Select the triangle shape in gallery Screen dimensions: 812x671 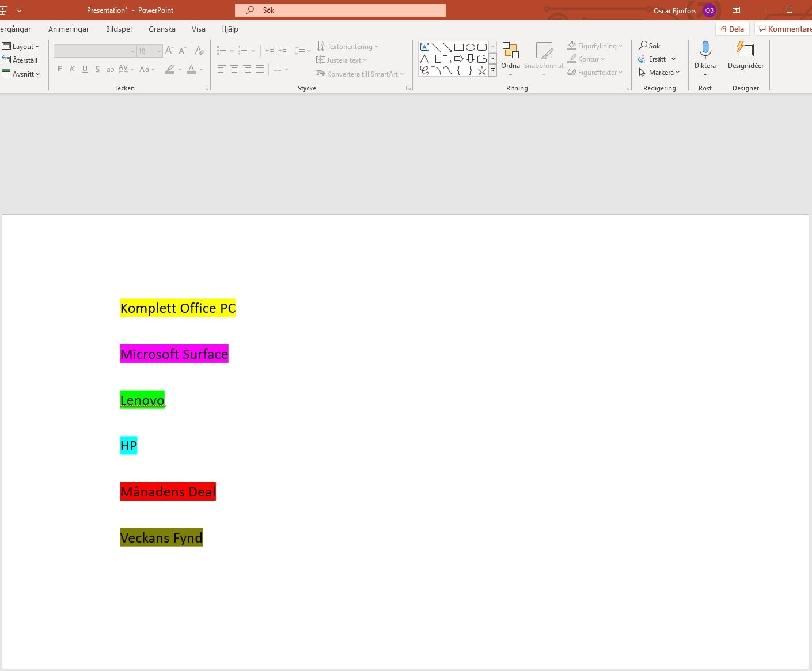tap(424, 59)
